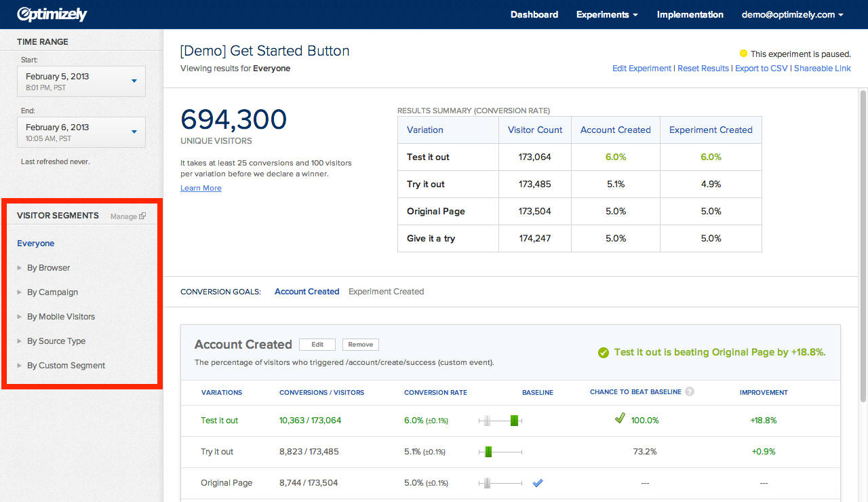Open the Implementation page
This screenshot has height=502, width=868.
click(690, 14)
